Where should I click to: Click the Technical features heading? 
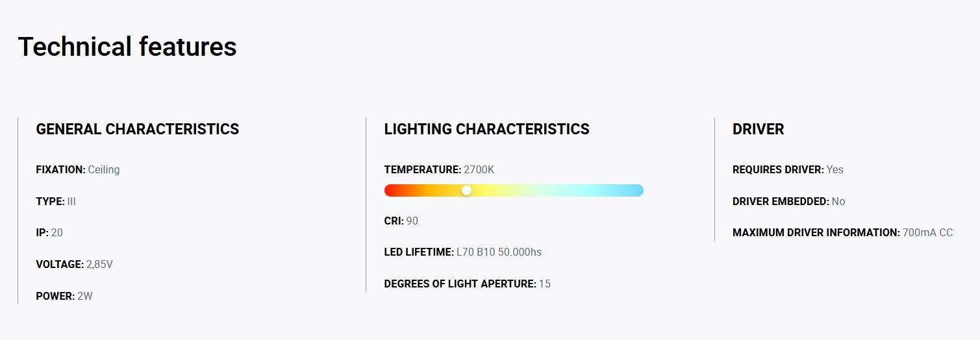tap(127, 47)
